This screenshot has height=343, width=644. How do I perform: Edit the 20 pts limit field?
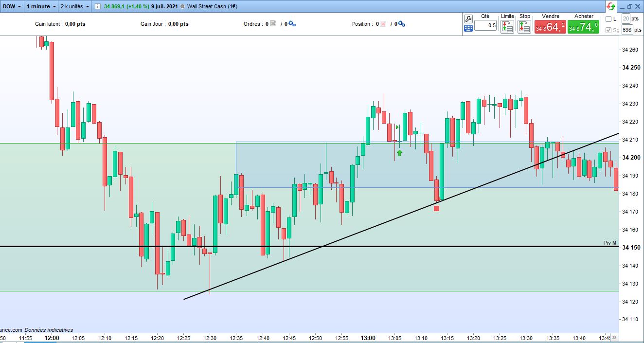(x=626, y=18)
